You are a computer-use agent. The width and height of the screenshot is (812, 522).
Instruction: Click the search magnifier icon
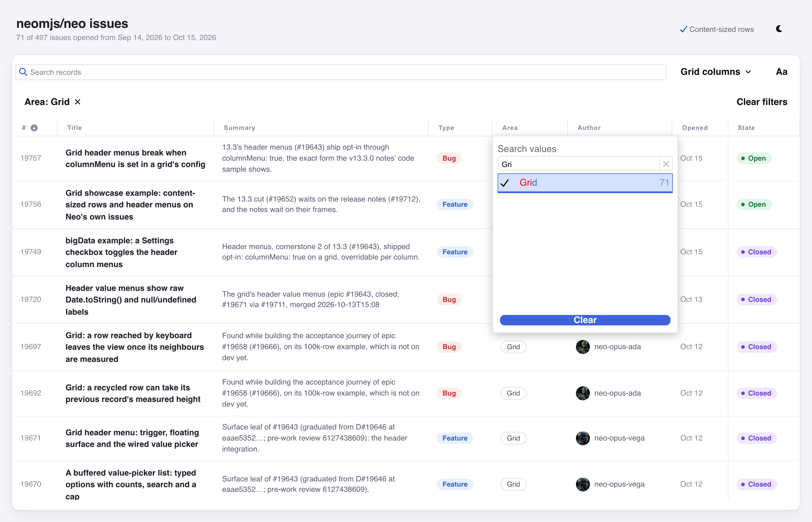pyautogui.click(x=23, y=72)
